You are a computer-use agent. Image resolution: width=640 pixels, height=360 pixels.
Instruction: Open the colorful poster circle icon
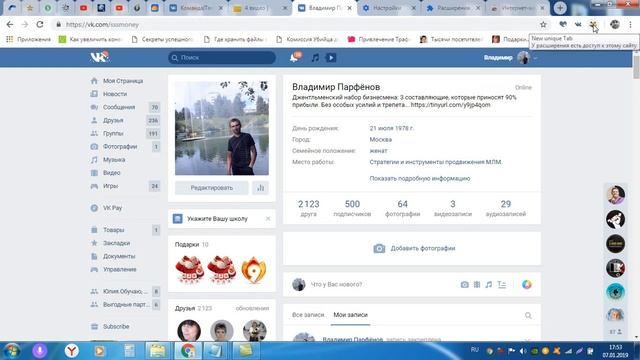pos(527,284)
